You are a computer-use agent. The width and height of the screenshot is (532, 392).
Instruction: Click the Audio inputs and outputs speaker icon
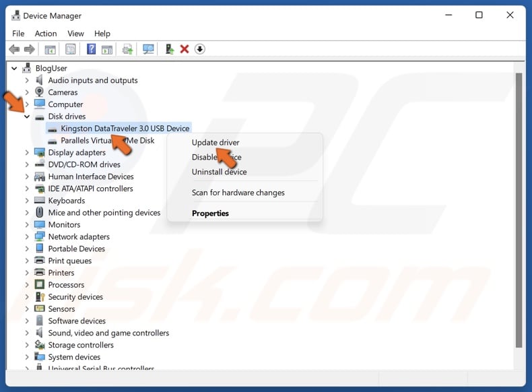39,80
